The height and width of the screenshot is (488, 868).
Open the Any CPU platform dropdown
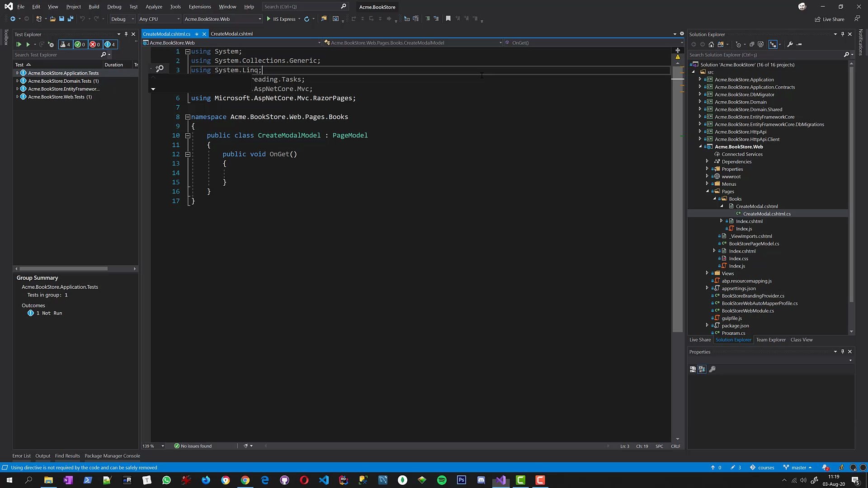click(159, 19)
